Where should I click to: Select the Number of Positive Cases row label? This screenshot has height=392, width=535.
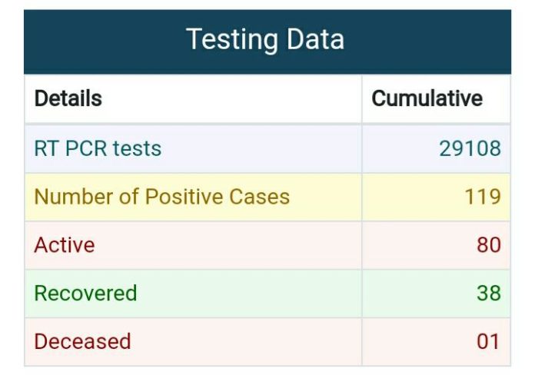[x=161, y=197]
